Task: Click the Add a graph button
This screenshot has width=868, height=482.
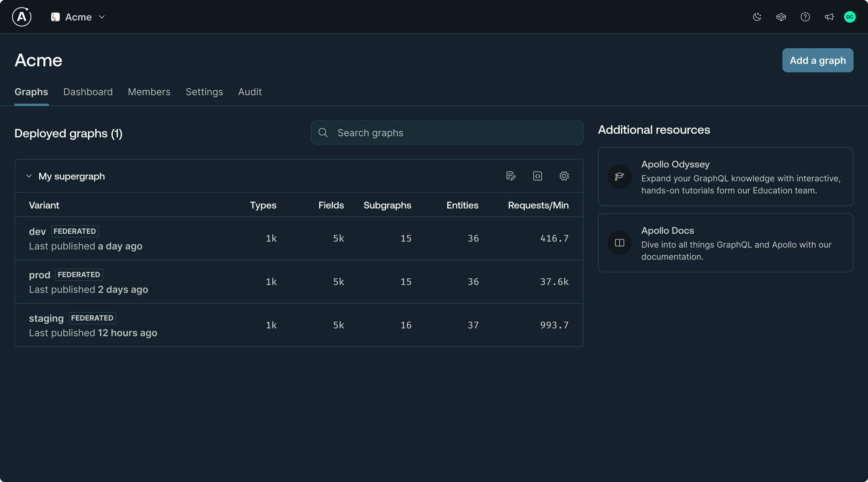Action: [x=818, y=60]
